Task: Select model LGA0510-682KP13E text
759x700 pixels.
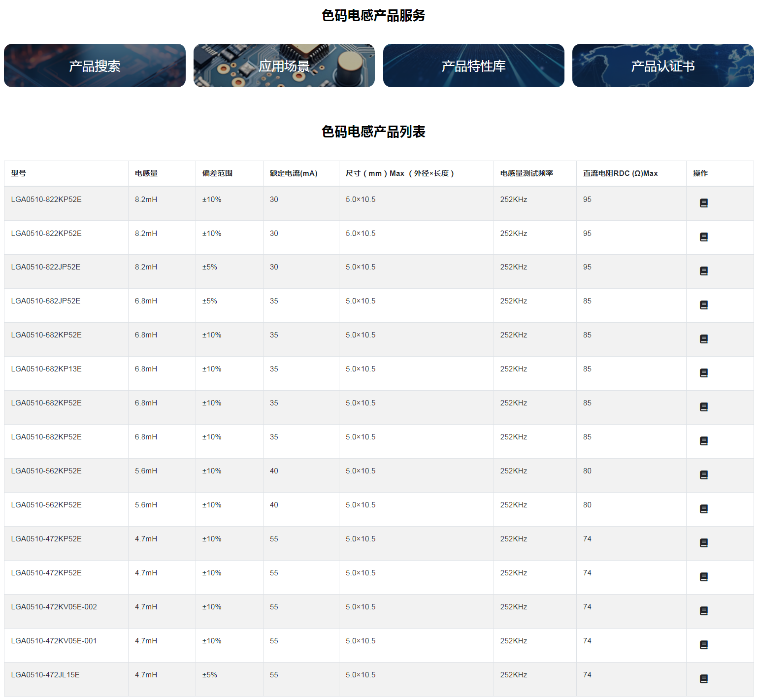Action: [46, 369]
